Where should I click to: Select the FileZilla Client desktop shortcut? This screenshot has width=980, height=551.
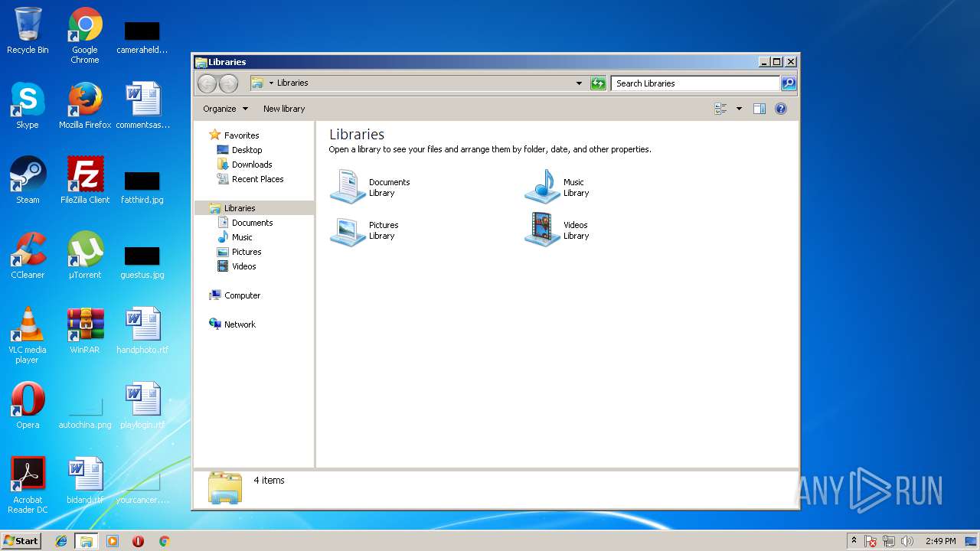point(85,181)
